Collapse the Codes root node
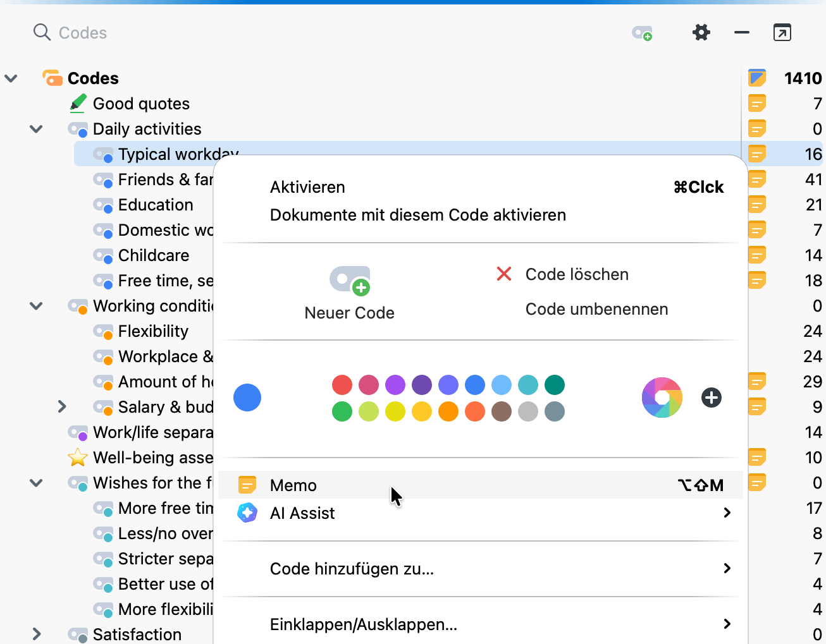Screen dimensions: 826x644 pos(11,78)
